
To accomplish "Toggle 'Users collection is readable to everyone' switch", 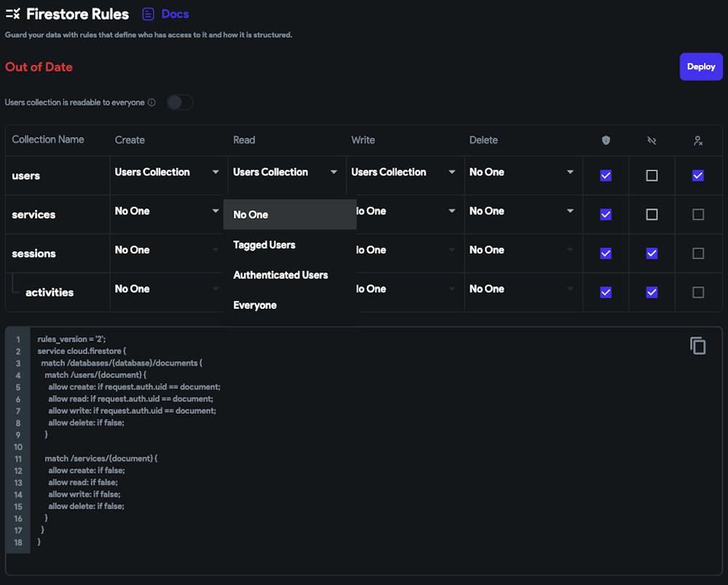I will [x=179, y=102].
